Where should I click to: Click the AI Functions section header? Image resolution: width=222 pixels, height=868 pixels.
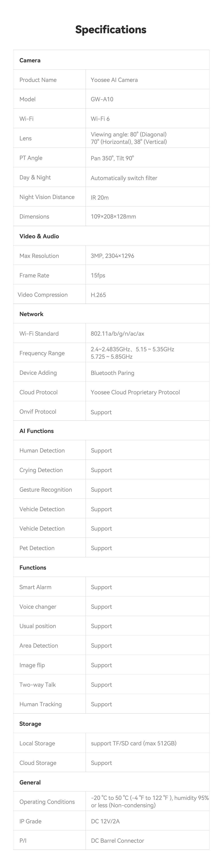(x=36, y=431)
